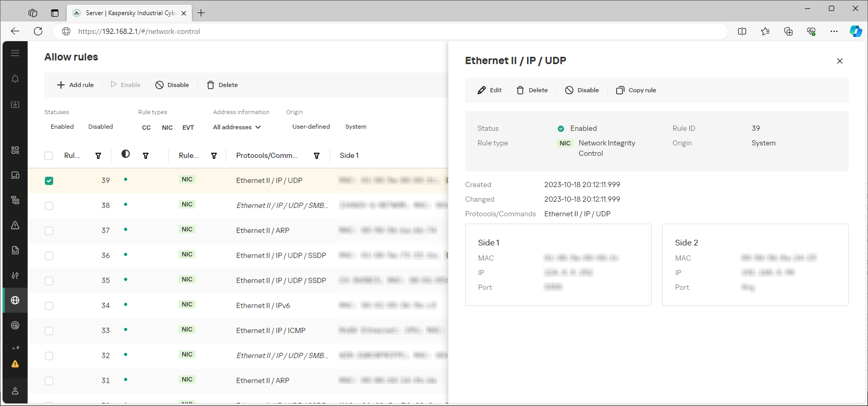
Task: Click the user account icon in sidebar
Action: tap(15, 391)
